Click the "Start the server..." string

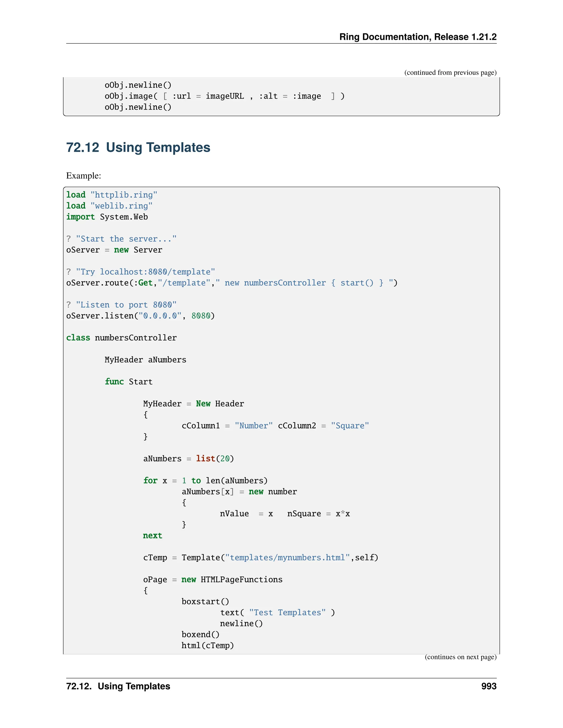(x=126, y=239)
